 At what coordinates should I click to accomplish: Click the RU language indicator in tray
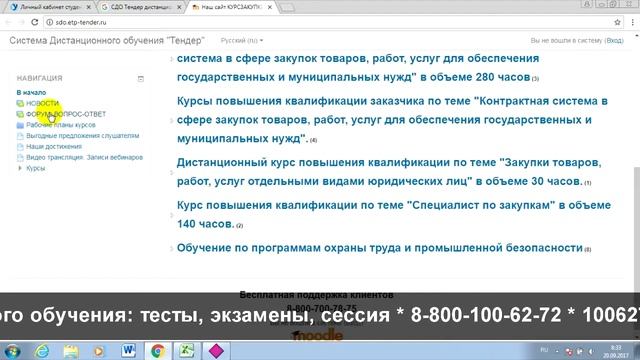pos(544,350)
